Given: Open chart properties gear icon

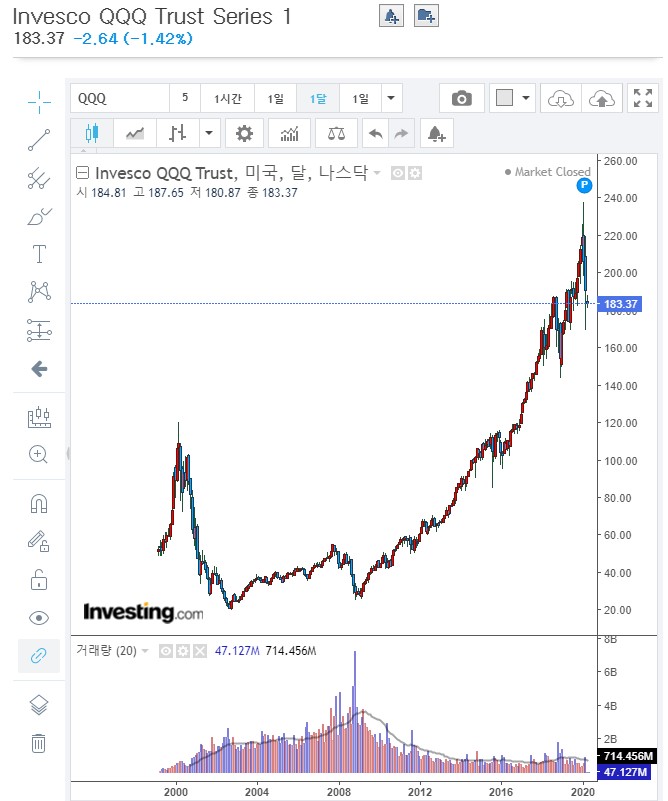Looking at the screenshot, I should [244, 133].
